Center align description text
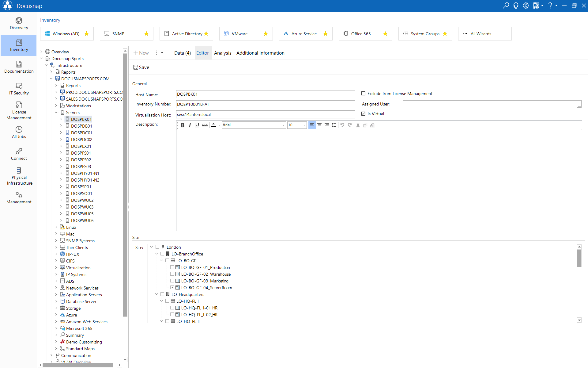This screenshot has width=588, height=368. click(319, 125)
